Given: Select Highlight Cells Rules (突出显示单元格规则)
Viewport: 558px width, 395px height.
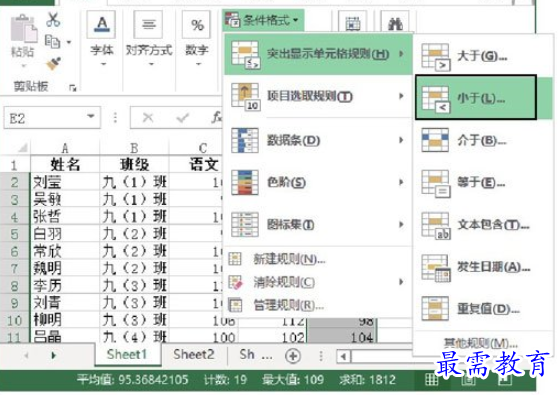Looking at the screenshot, I should point(319,54).
